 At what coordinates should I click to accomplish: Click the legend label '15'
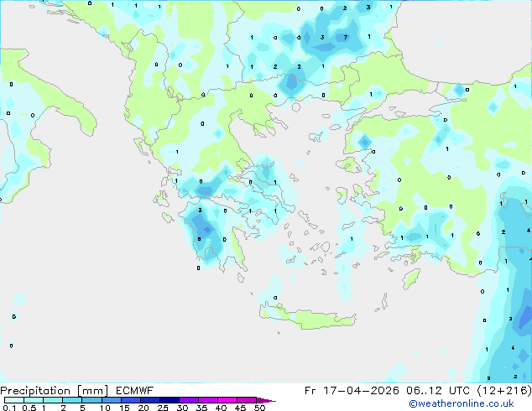(x=124, y=408)
